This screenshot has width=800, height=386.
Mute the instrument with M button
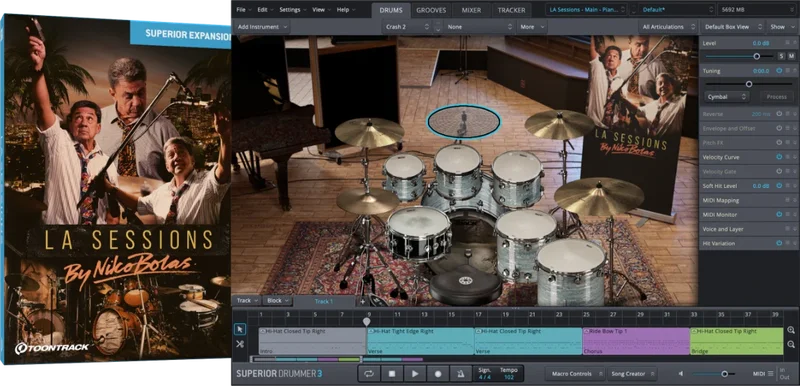(x=791, y=56)
